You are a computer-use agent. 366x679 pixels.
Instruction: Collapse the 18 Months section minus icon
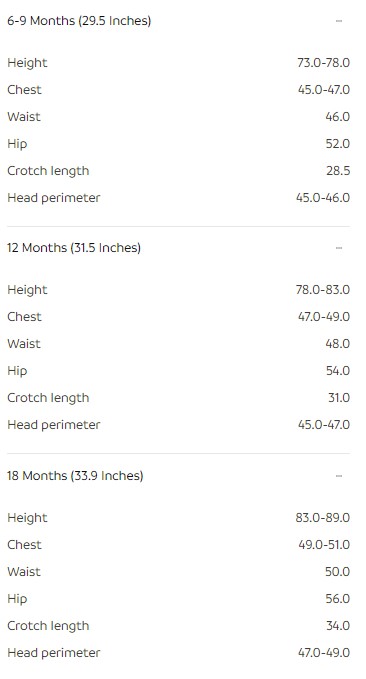(x=339, y=476)
